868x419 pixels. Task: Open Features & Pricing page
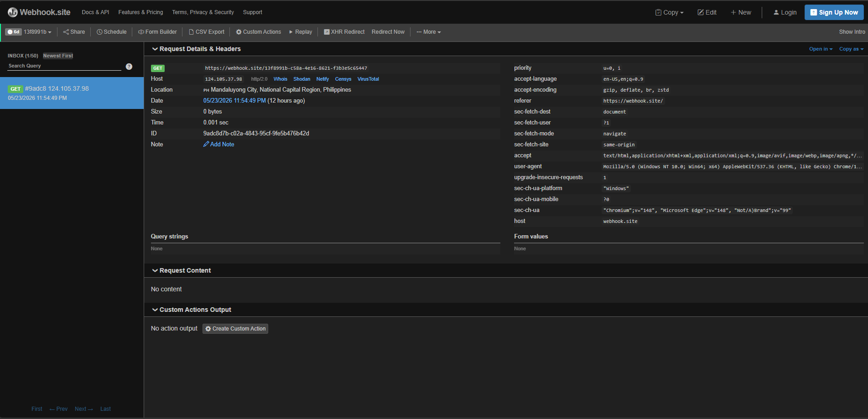(140, 12)
